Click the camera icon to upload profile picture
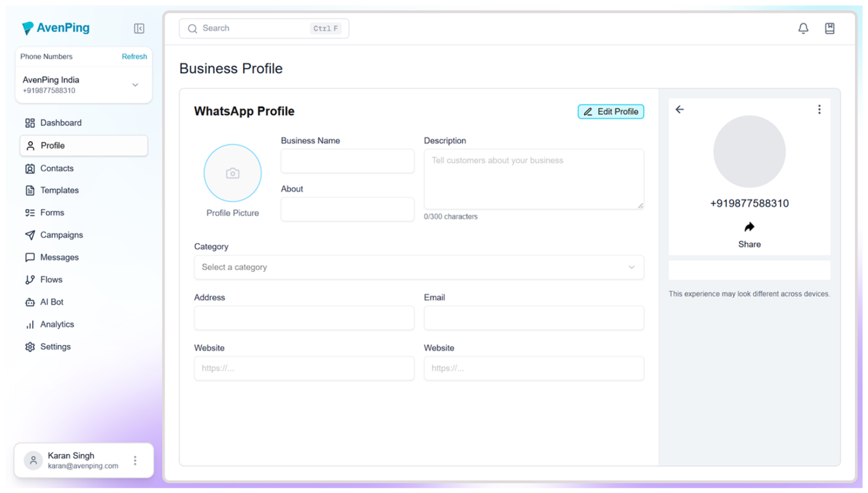The image size is (868, 493). [x=233, y=173]
